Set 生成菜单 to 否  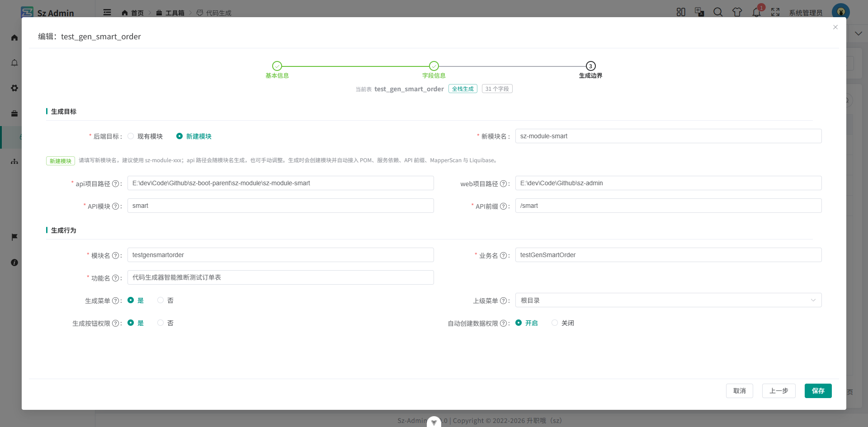coord(165,300)
